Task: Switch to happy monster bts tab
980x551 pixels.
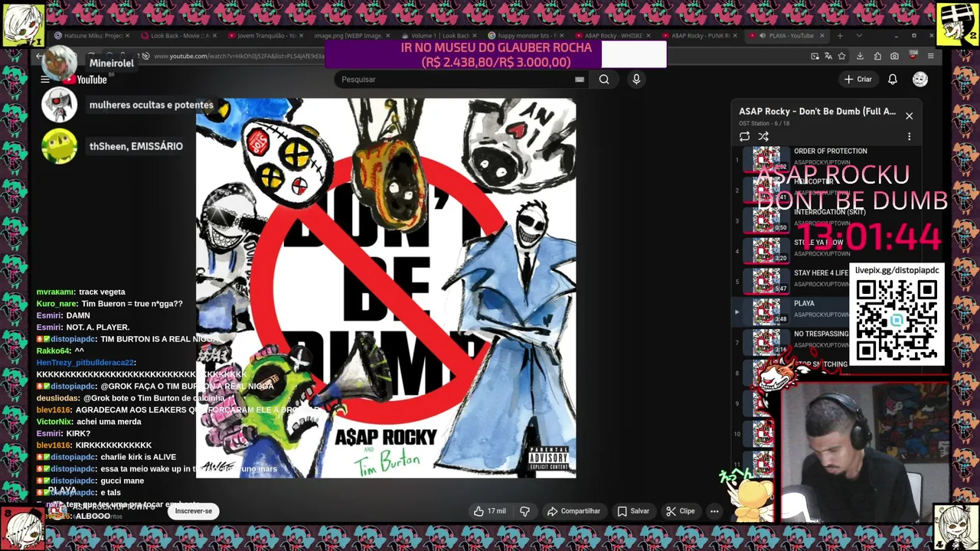Action: pos(525,35)
